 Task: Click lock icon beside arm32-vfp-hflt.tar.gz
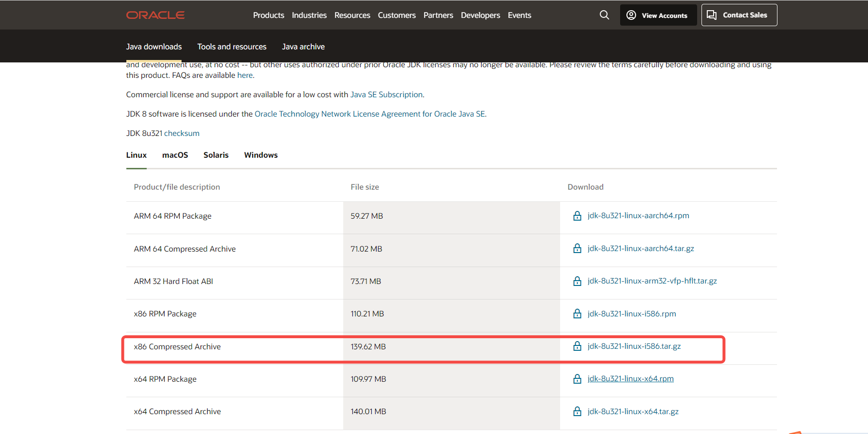pos(577,281)
